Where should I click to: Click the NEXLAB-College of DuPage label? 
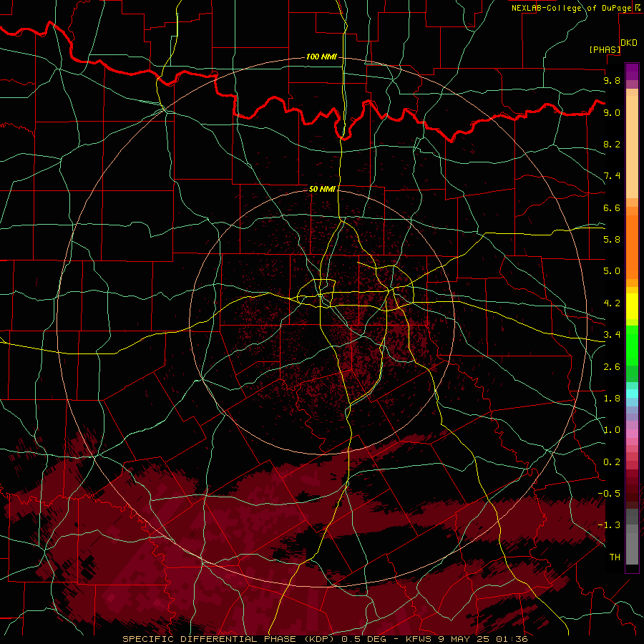[572, 8]
